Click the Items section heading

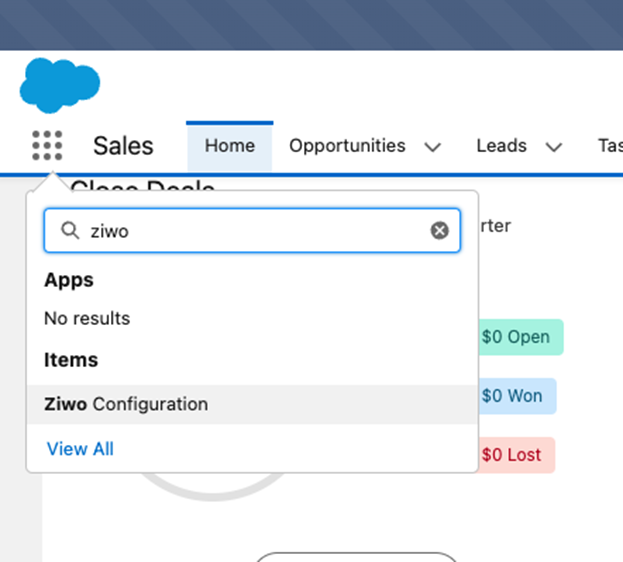point(71,360)
